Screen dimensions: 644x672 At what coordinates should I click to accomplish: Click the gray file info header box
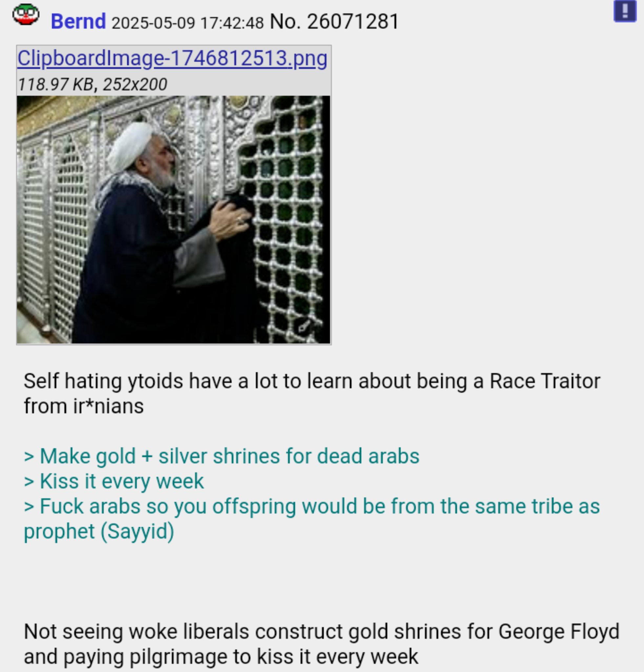174,71
